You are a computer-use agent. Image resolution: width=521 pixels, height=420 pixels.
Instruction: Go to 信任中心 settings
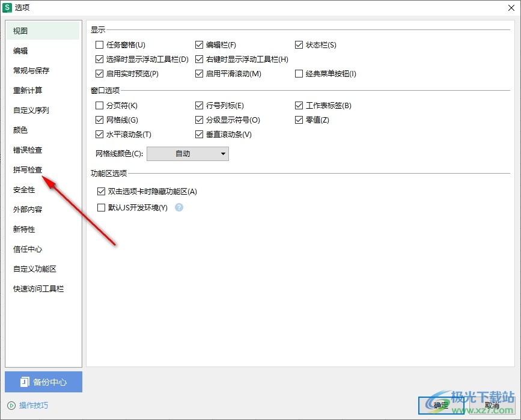[x=43, y=249]
